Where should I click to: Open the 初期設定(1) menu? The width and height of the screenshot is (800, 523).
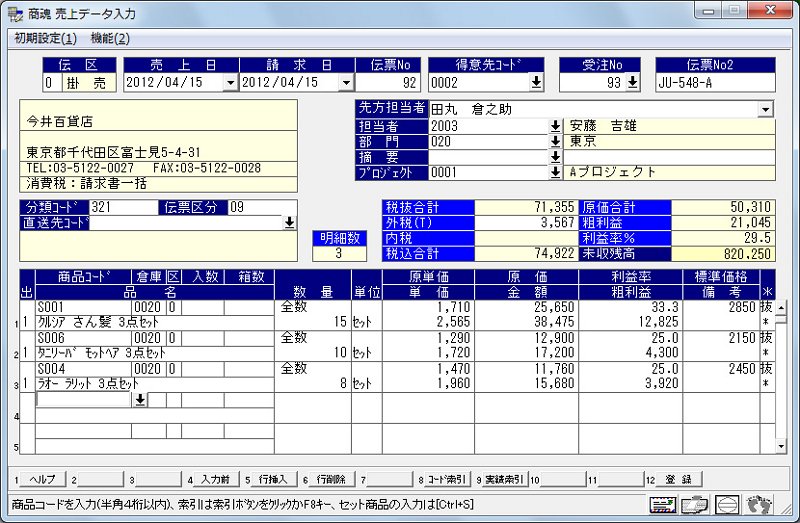point(45,38)
